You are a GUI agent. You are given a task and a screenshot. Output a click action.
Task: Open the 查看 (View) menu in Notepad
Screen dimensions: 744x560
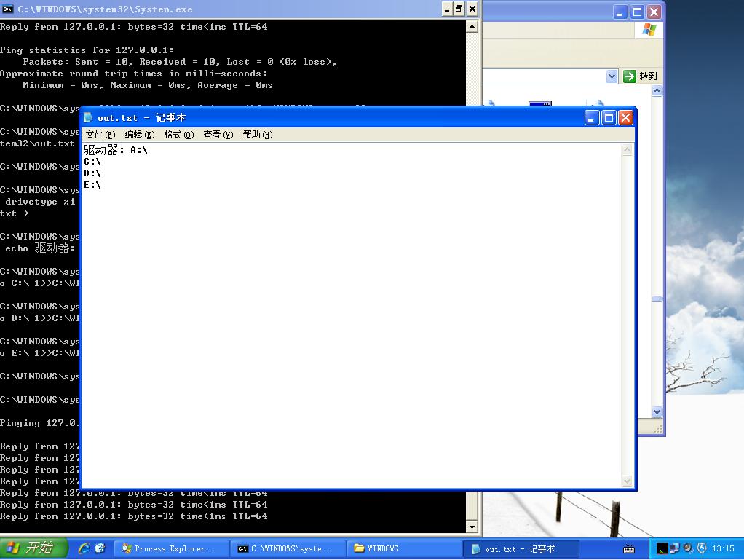218,135
